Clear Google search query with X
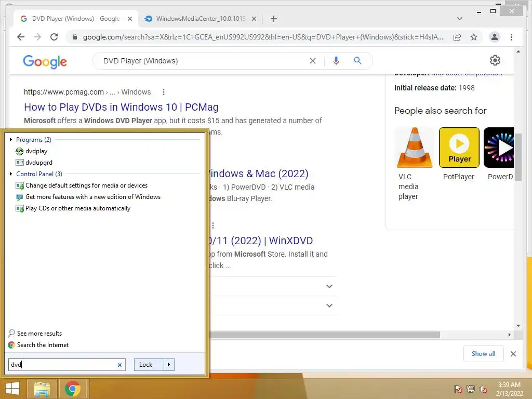Viewport: 532px width, 399px height. 312,61
